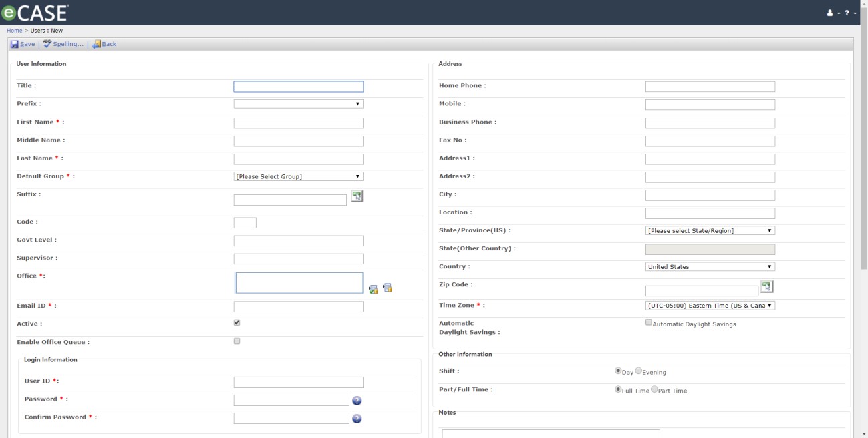Open the Prefix dropdown

pyautogui.click(x=299, y=104)
